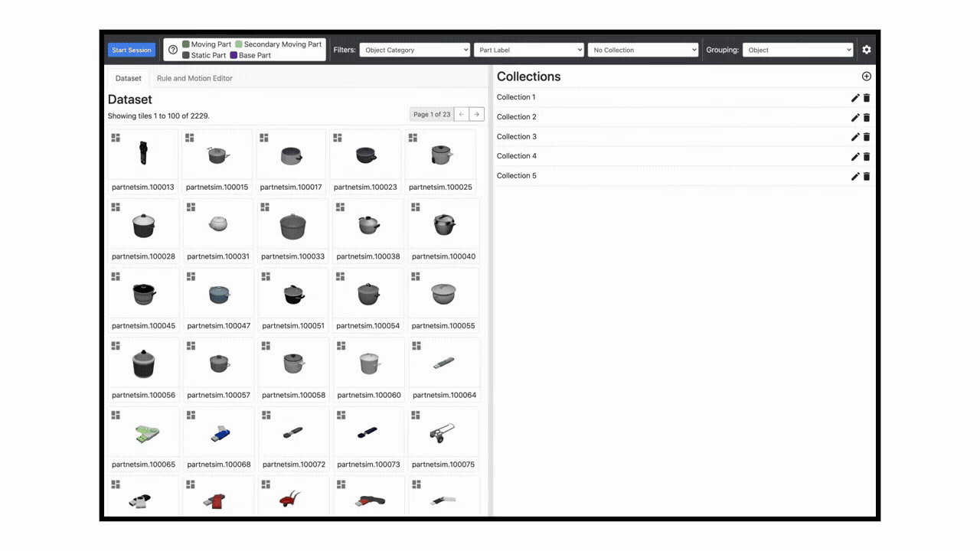Open the Grouping Object dropdown

coord(797,50)
